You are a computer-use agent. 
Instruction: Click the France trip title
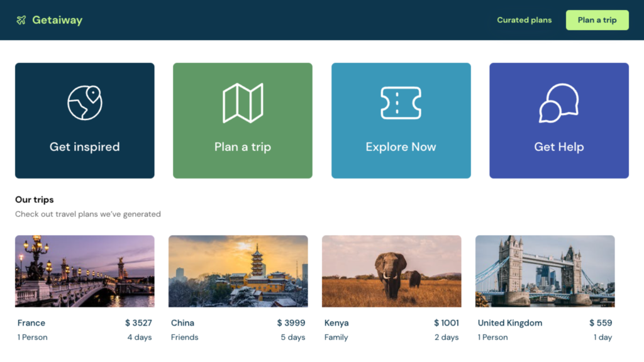click(31, 323)
